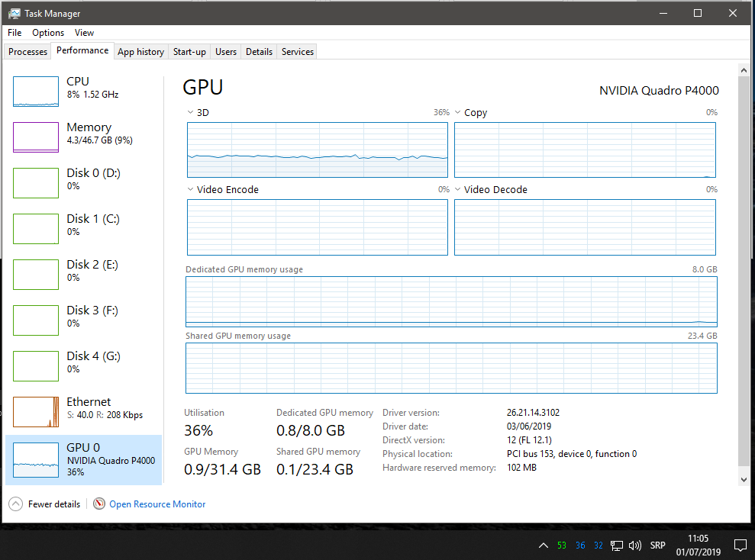755x560 pixels.
Task: Click the Resource Monitor gauge icon
Action: 99,504
